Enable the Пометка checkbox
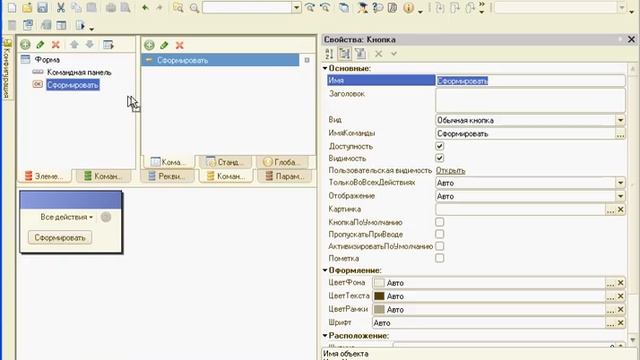The width and height of the screenshot is (640, 360). [440, 258]
